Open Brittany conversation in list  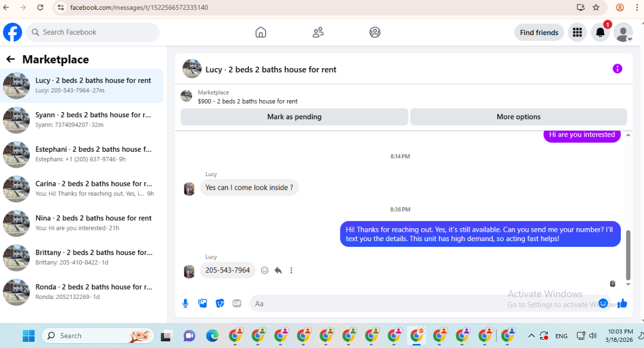click(82, 258)
